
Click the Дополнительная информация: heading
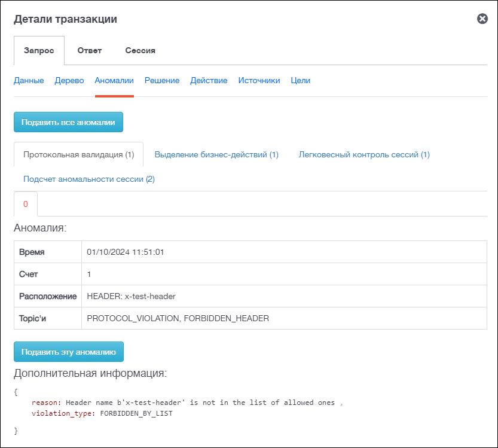tap(90, 373)
